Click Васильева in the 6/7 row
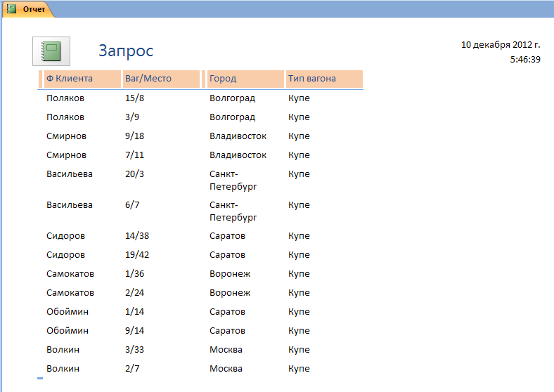Viewport: 554px width, 392px height. pos(70,205)
